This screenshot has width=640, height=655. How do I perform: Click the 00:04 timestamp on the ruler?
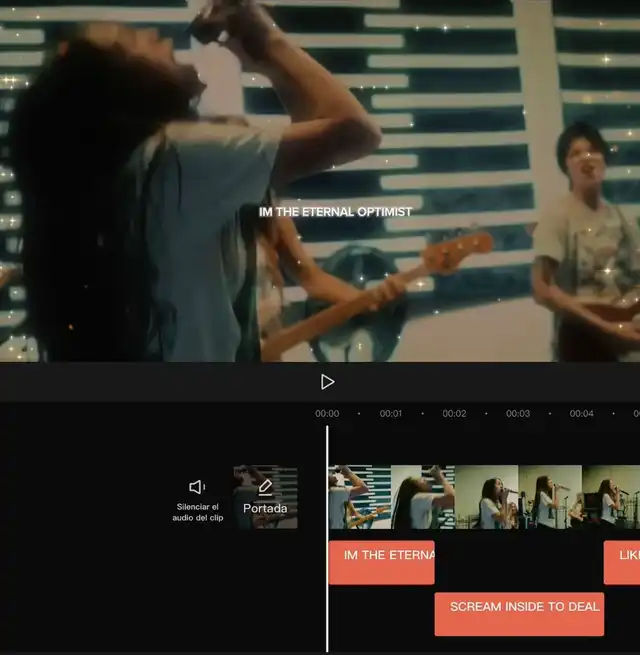581,414
